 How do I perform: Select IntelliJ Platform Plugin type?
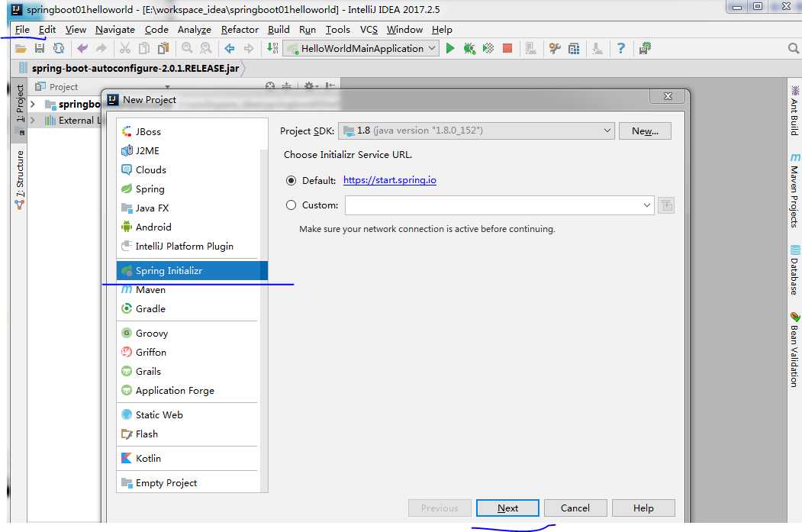point(188,246)
